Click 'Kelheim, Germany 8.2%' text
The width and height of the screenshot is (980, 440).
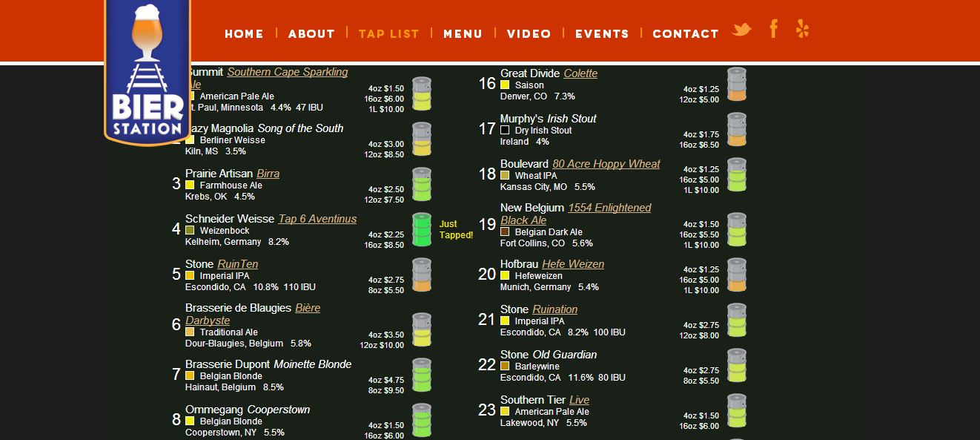tap(237, 242)
